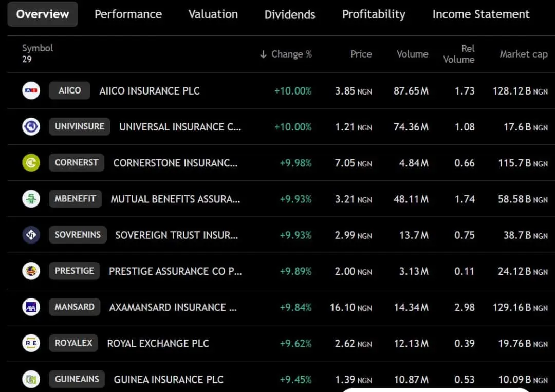Click the sort arrow beside Change %
This screenshot has height=392, width=555.
point(263,54)
